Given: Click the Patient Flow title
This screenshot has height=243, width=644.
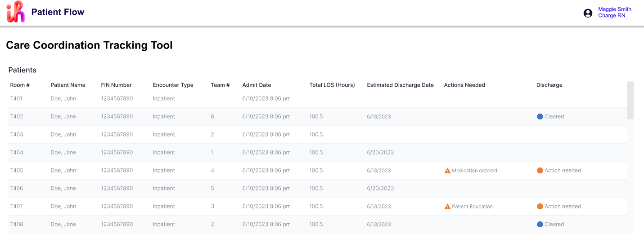Looking at the screenshot, I should point(58,12).
